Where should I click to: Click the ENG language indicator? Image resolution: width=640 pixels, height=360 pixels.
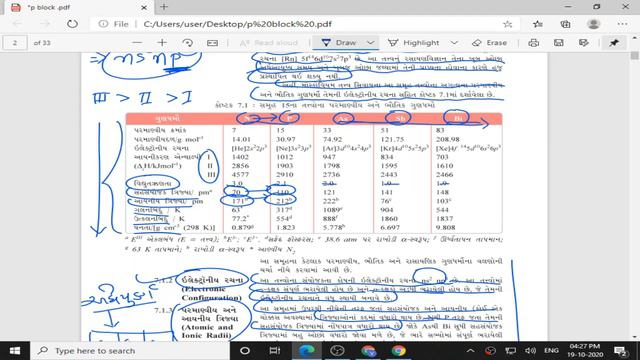click(x=551, y=351)
